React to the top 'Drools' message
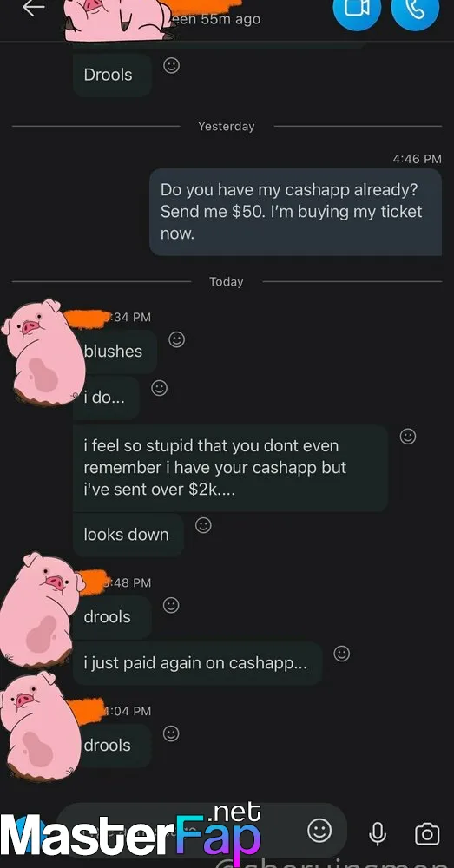The image size is (454, 868). tap(172, 66)
